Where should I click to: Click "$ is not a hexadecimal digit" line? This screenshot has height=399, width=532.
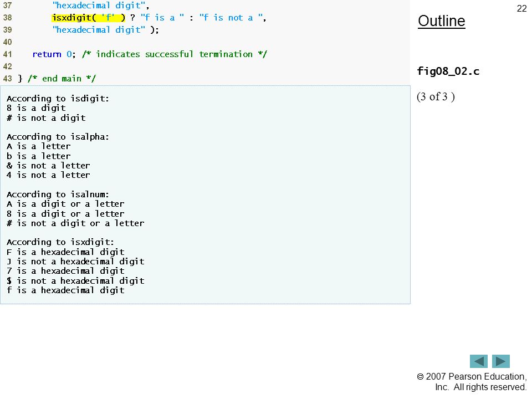click(75, 281)
